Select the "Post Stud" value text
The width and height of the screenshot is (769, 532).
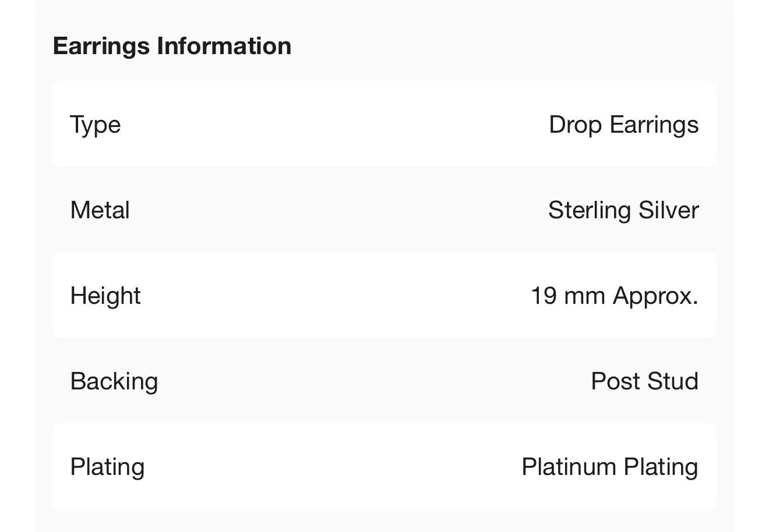(x=644, y=381)
